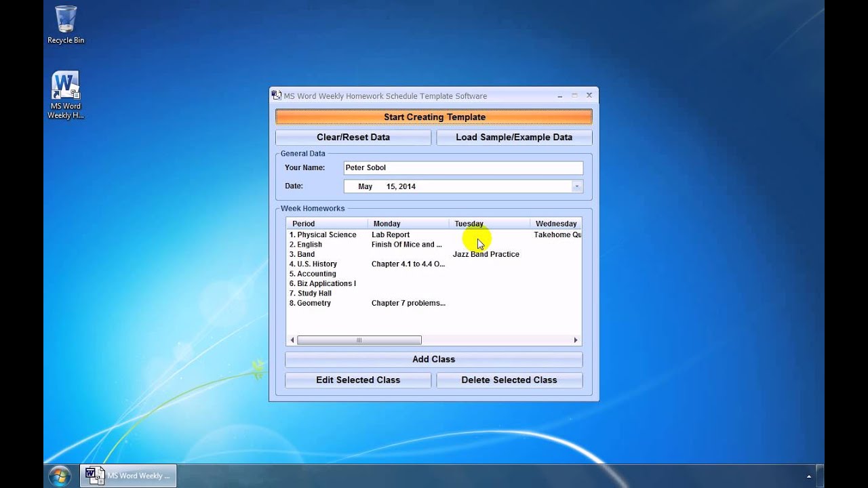Select the day 15 in the Date field

391,186
